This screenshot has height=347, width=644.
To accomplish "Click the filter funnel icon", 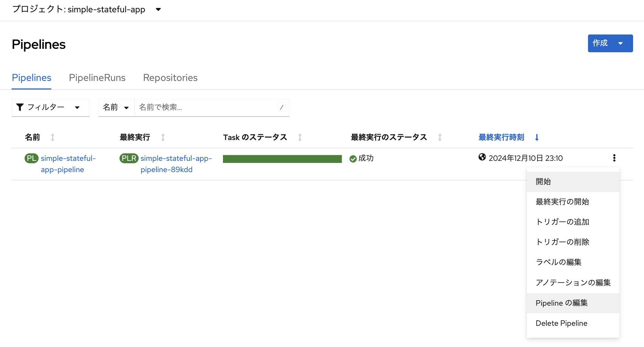I will click(x=20, y=107).
